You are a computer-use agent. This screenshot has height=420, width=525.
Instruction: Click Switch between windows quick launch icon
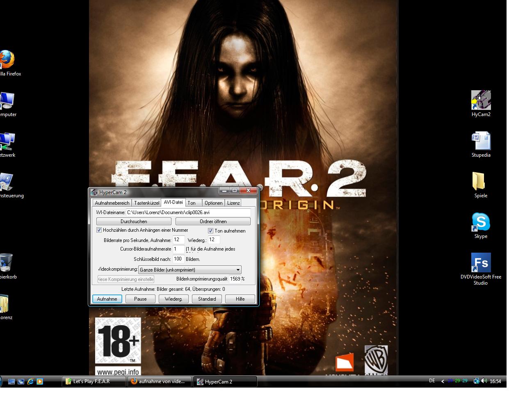coord(21,381)
